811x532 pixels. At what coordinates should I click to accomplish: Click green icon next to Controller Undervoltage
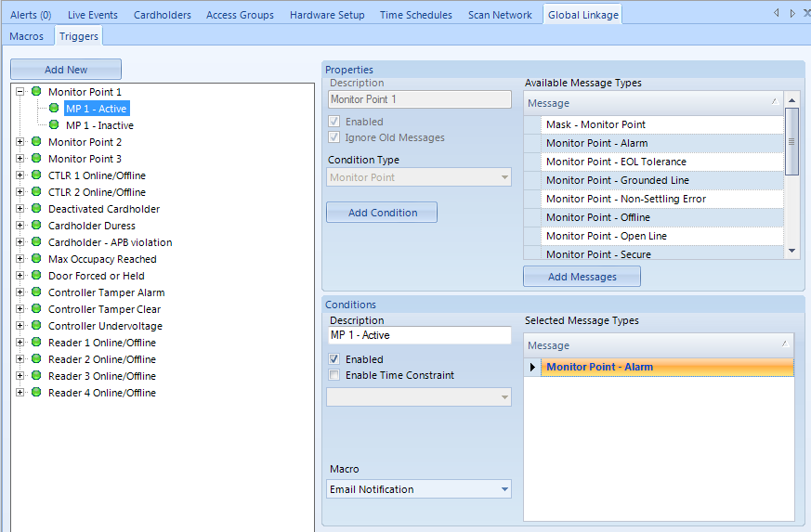(x=36, y=326)
